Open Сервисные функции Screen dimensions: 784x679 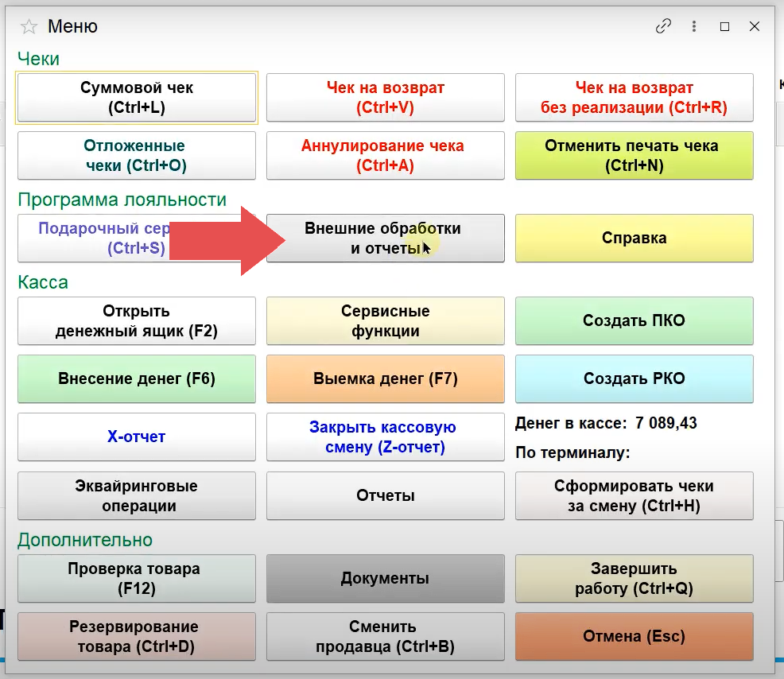click(x=385, y=321)
